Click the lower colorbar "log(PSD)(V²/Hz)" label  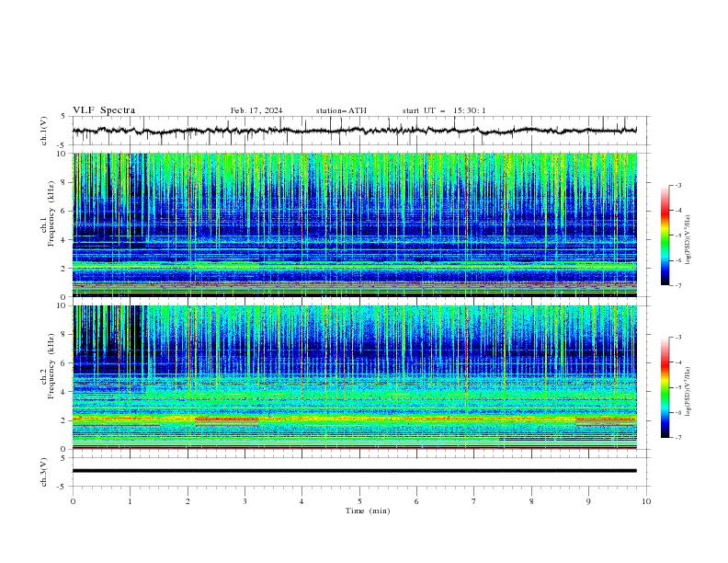(x=688, y=392)
